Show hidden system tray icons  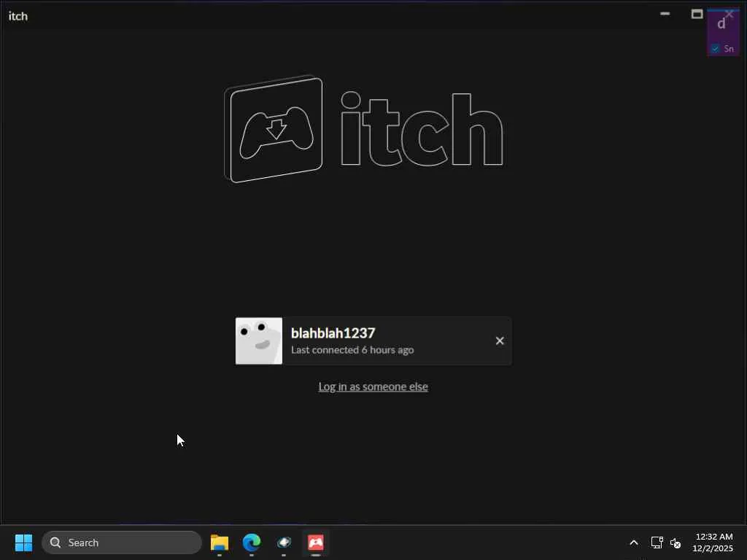click(634, 542)
